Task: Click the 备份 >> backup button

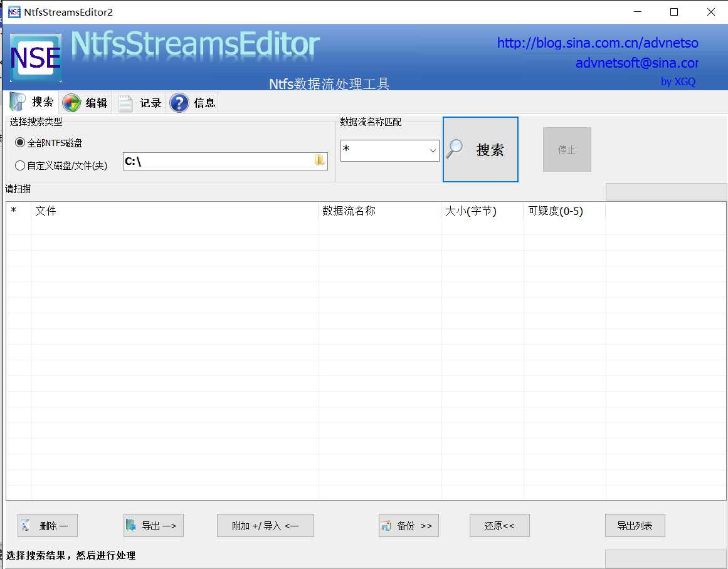Action: [x=409, y=525]
